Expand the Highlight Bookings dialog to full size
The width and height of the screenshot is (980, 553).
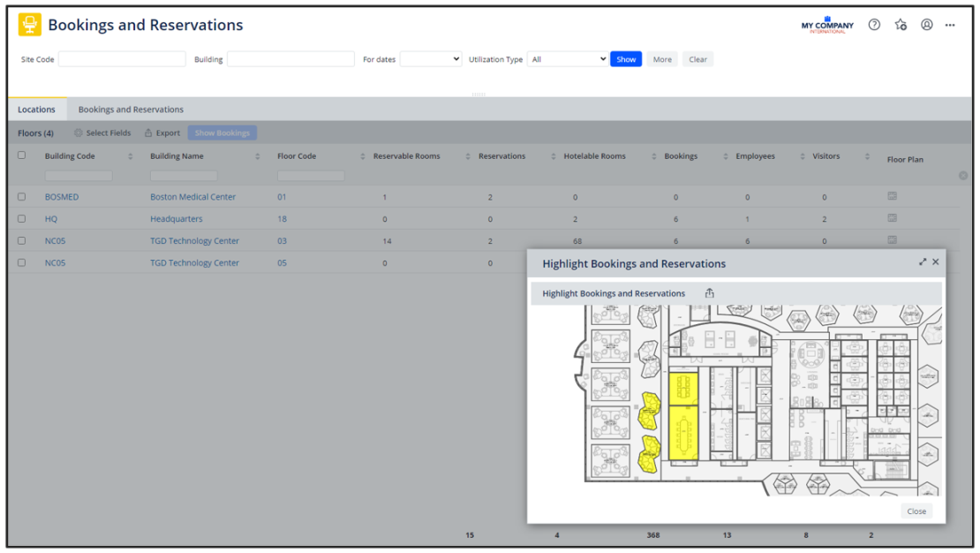pos(923,262)
